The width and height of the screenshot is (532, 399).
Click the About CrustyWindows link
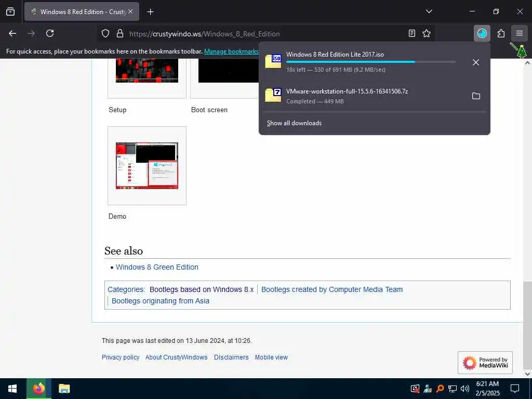(177, 357)
